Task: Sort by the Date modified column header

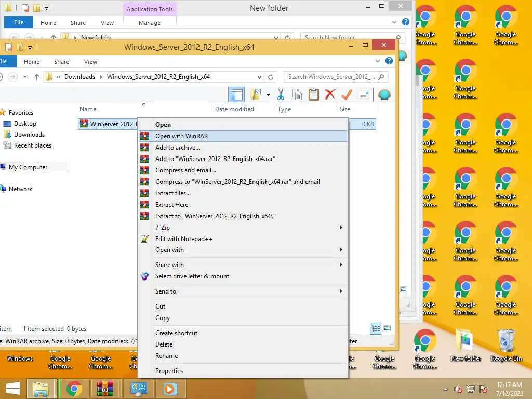Action: 242,109
